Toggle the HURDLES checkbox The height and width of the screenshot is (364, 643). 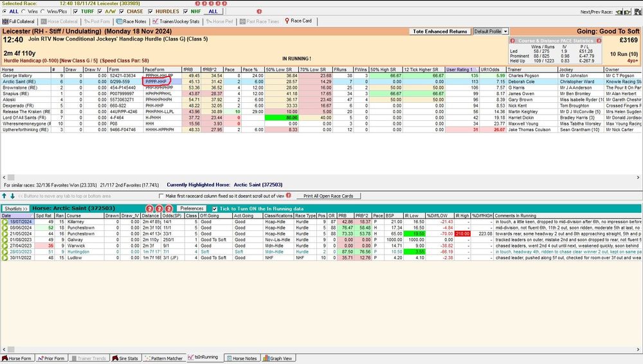tap(150, 12)
